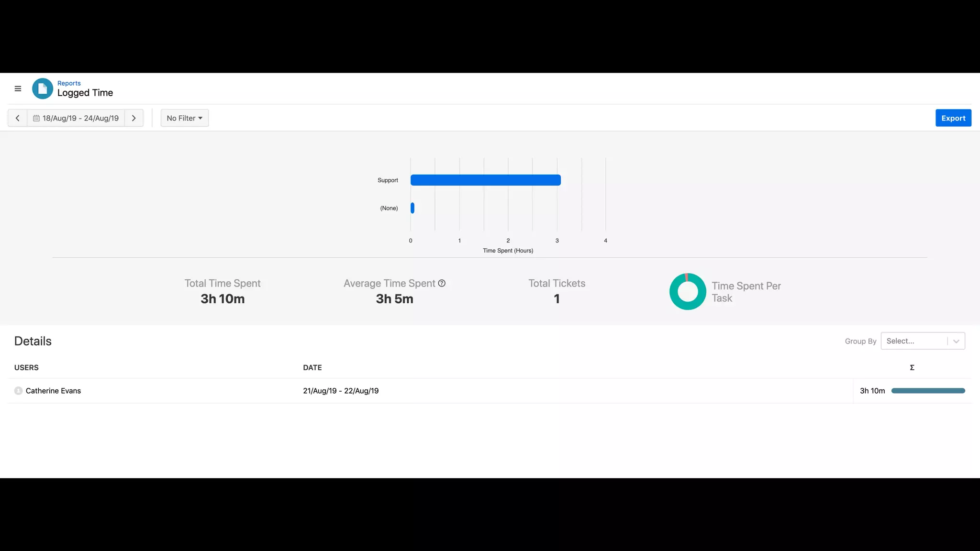Go to previous week with left arrow
Viewport: 980px width, 551px height.
[x=17, y=118]
